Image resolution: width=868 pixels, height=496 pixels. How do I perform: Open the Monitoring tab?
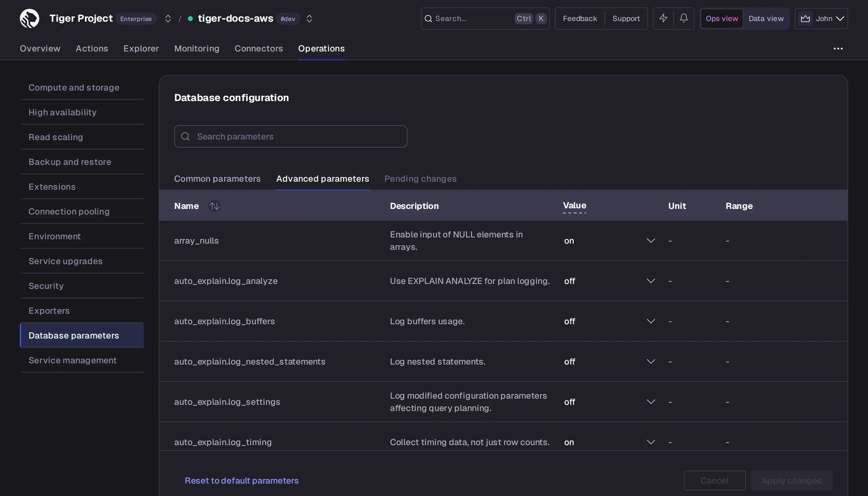197,48
